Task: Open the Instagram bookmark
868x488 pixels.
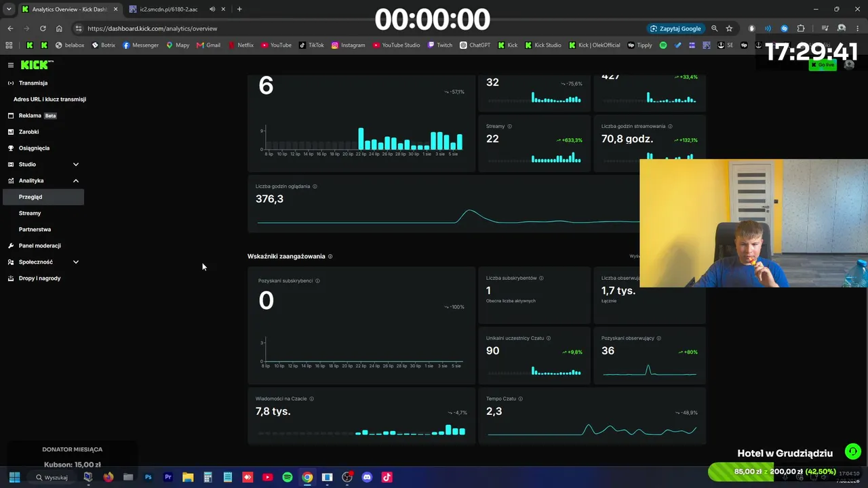Action: click(x=348, y=45)
